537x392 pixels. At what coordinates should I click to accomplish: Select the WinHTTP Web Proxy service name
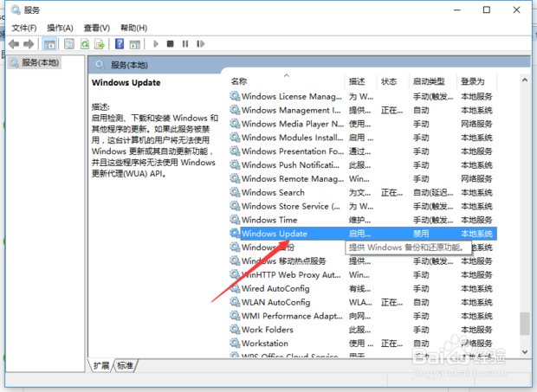tap(291, 275)
